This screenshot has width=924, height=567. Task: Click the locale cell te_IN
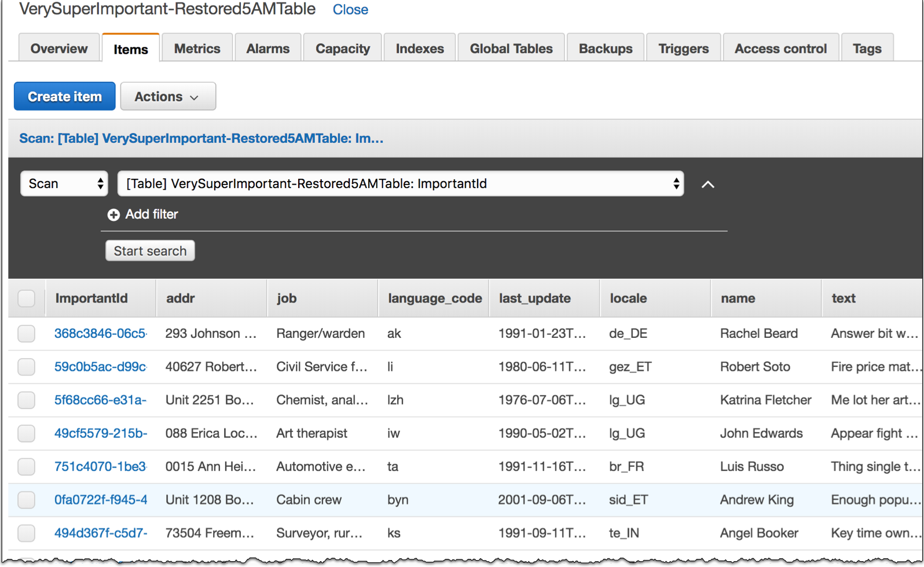click(x=624, y=533)
